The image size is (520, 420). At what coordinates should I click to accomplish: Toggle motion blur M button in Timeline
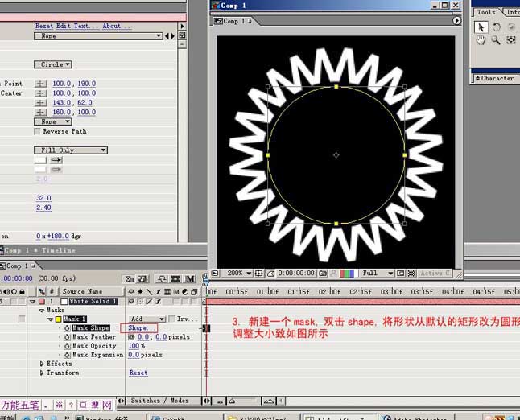[x=190, y=278]
